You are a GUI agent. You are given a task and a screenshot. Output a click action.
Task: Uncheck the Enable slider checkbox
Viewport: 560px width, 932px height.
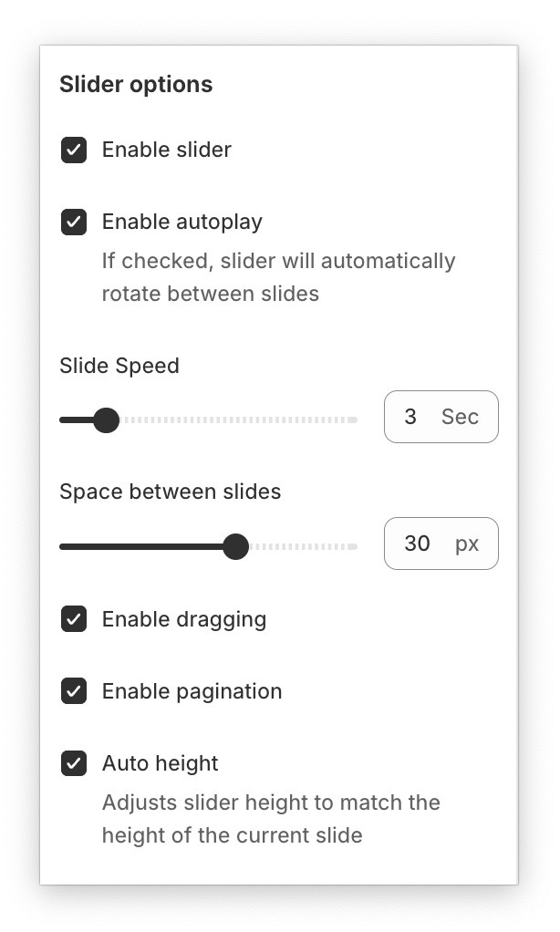click(x=74, y=150)
